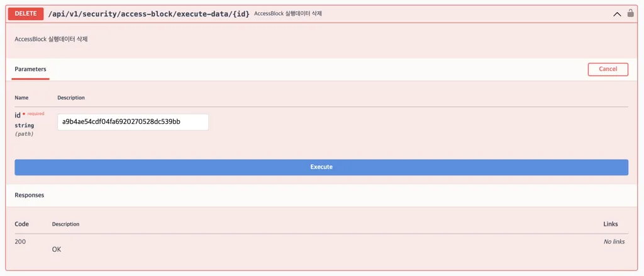Click the AccessBlock summary text in the header

point(288,14)
